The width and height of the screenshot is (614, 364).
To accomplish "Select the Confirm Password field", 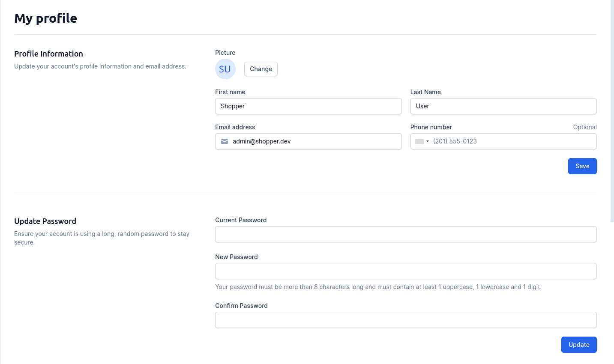I will 405,320.
